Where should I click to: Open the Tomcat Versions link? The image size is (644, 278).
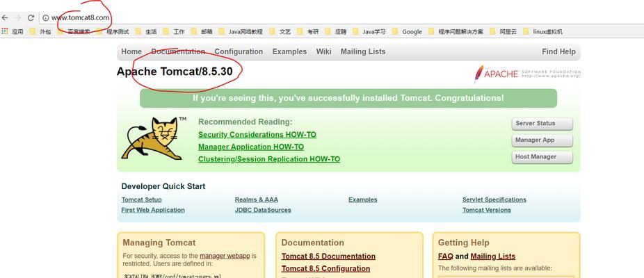(x=487, y=210)
